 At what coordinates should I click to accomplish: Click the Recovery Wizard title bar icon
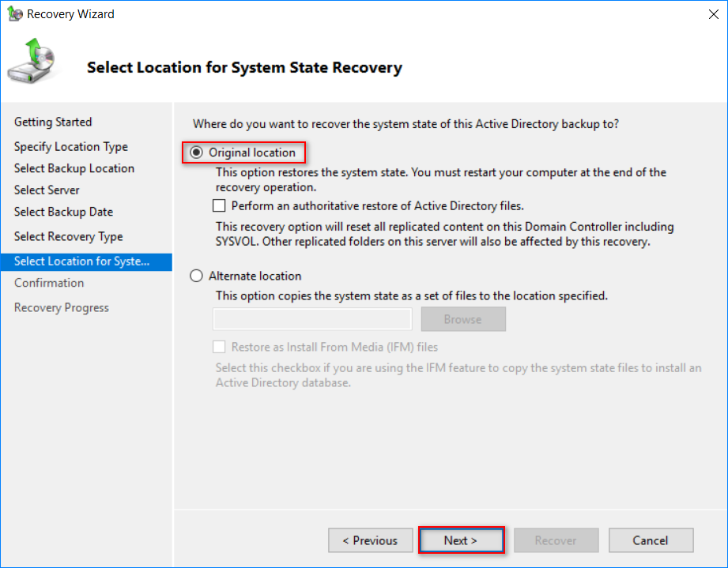coord(15,14)
